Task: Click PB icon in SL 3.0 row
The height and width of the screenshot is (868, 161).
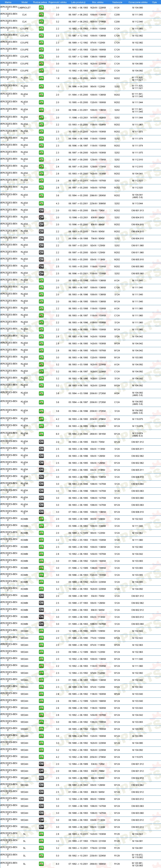Action: (x=41, y=841)
